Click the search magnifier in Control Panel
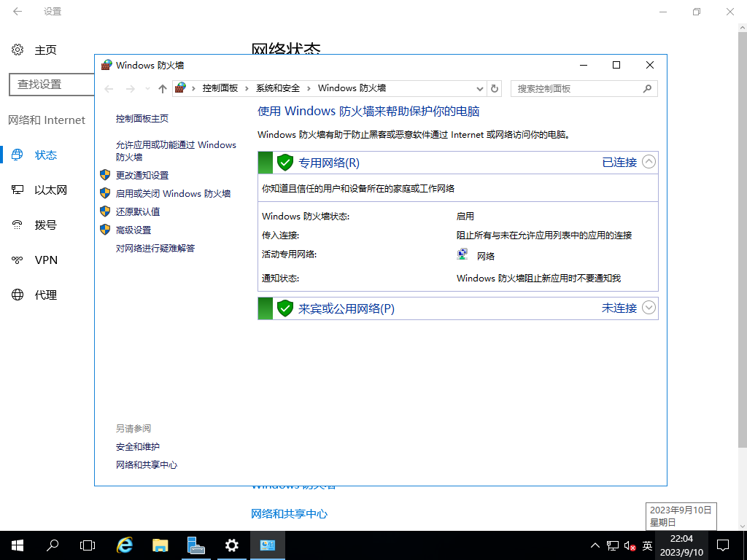Viewport: 747px width, 560px height. tap(647, 88)
